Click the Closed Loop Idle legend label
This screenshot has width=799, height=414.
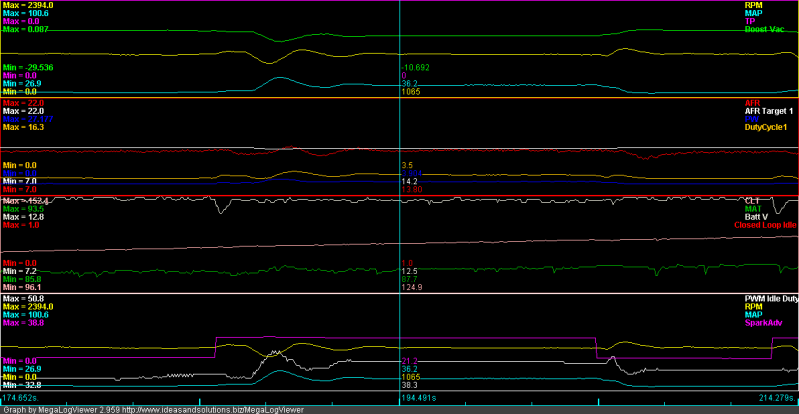click(765, 225)
